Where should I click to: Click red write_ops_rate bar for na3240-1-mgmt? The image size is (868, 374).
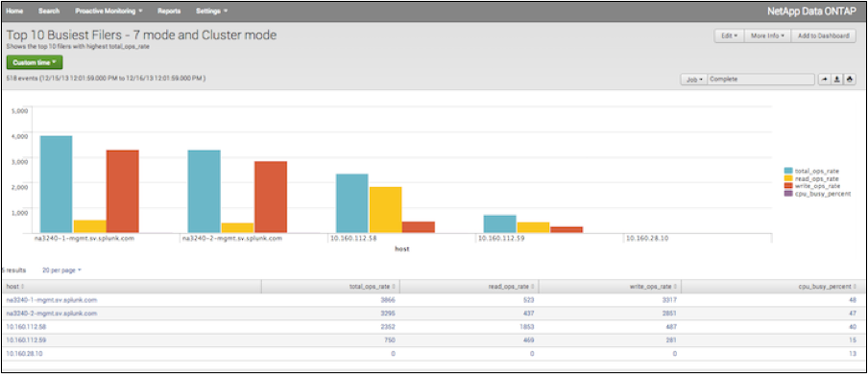[122, 192]
